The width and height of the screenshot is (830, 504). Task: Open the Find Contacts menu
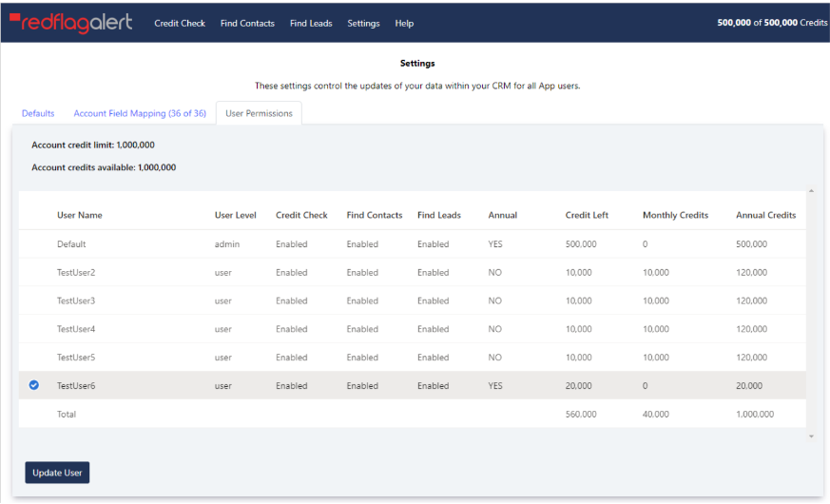coord(247,23)
